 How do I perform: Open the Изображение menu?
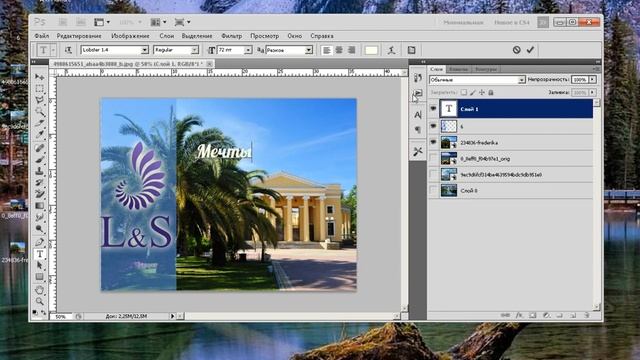(130, 36)
